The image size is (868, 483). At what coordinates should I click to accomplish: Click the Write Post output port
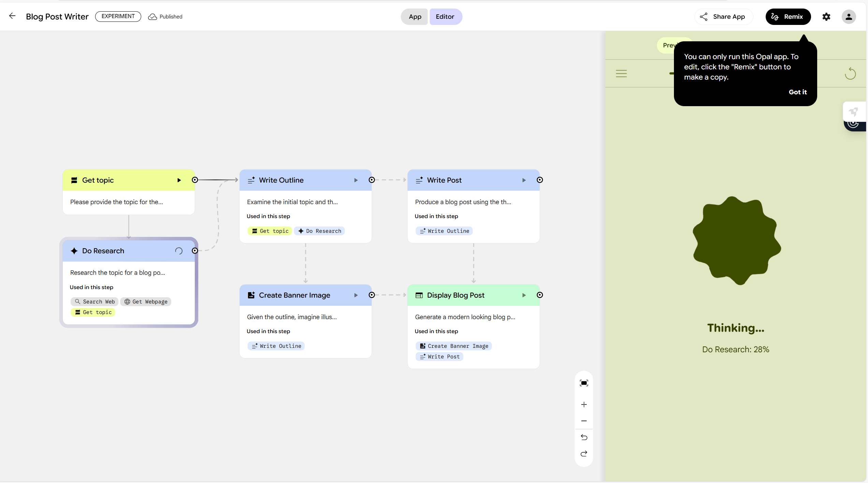click(x=540, y=180)
